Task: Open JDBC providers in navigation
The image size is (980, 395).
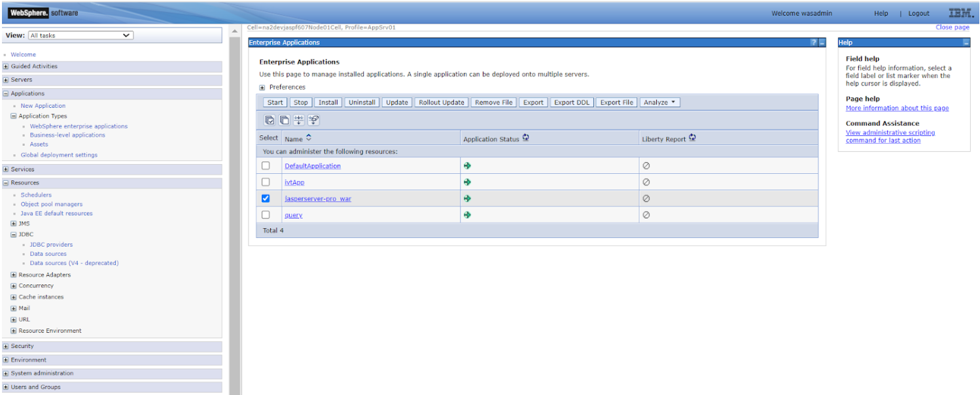Action: [51, 245]
